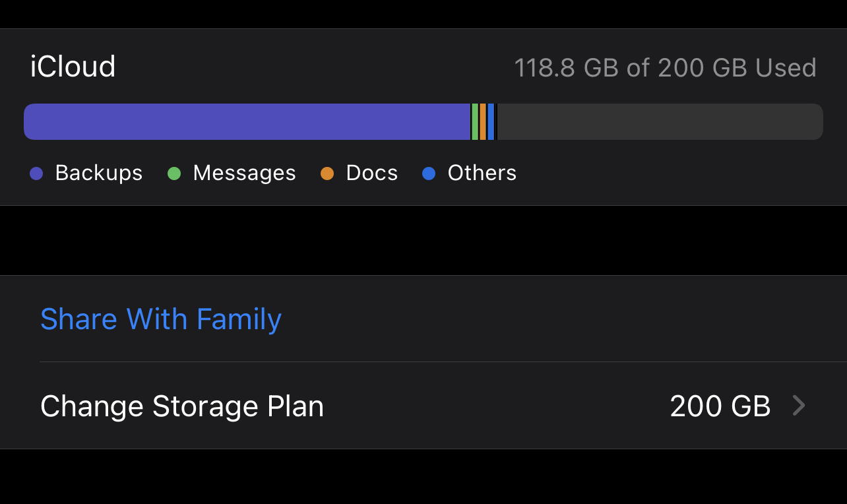The width and height of the screenshot is (847, 504).
Task: Tap the chevron beside 200 GB
Action: click(798, 406)
